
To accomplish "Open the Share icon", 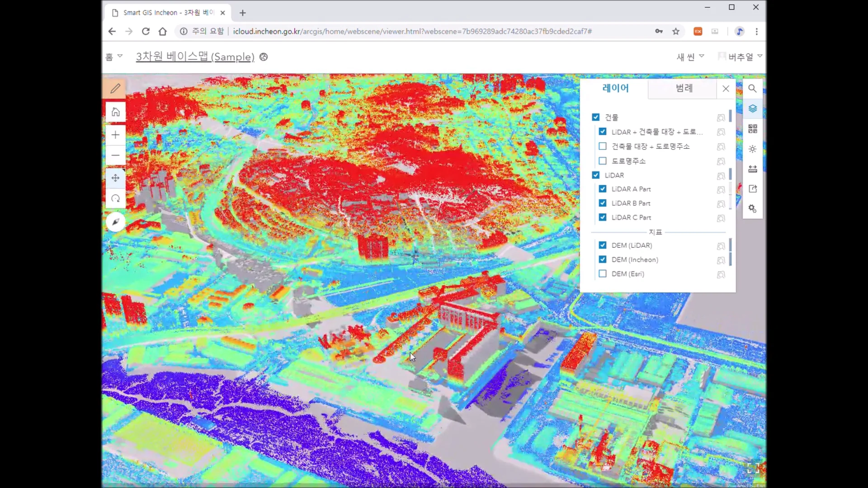I will click(752, 188).
